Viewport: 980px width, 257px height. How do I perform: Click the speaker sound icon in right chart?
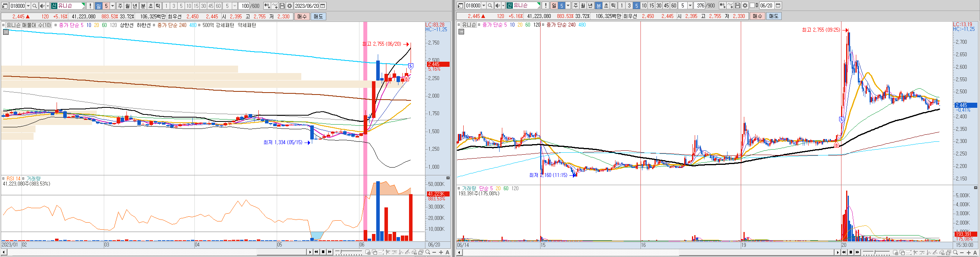(x=498, y=5)
